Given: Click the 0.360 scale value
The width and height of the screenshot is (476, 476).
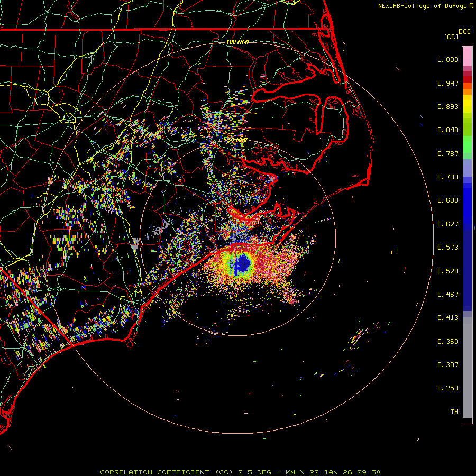Looking at the screenshot, I should pos(448,342).
